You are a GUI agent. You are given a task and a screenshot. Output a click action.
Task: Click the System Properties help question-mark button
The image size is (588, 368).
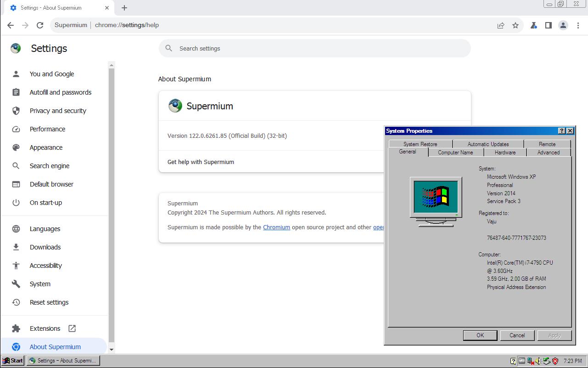pos(562,131)
